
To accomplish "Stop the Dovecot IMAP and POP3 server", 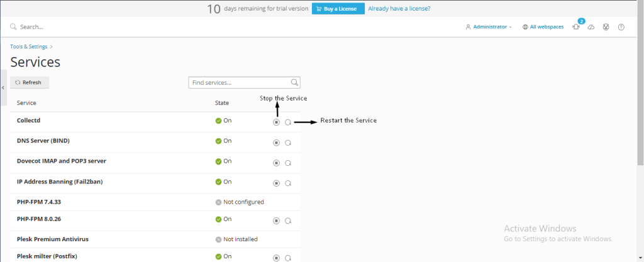I will tap(276, 163).
